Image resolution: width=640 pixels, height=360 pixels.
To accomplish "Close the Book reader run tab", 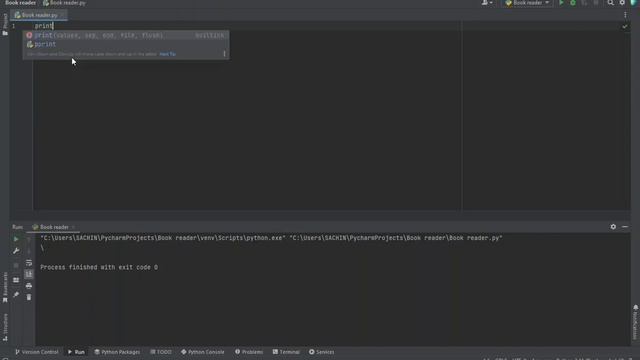I will coord(73,227).
